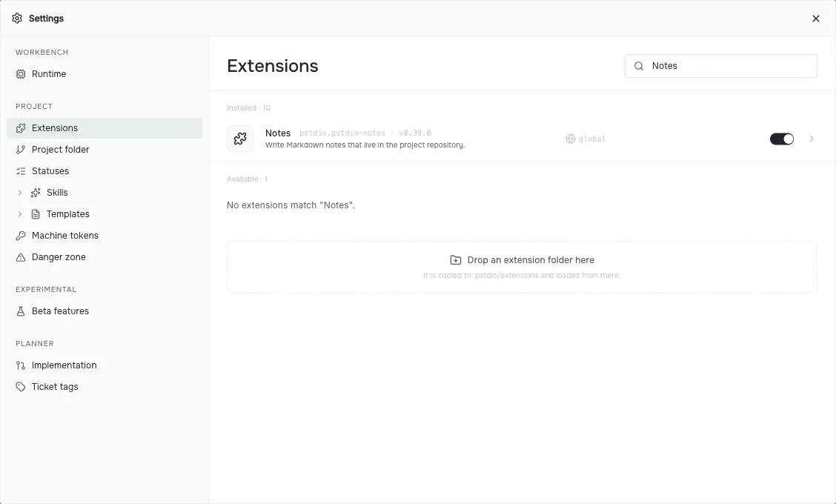Open Implementation planner settings
Image resolution: width=836 pixels, height=504 pixels.
tap(104, 365)
